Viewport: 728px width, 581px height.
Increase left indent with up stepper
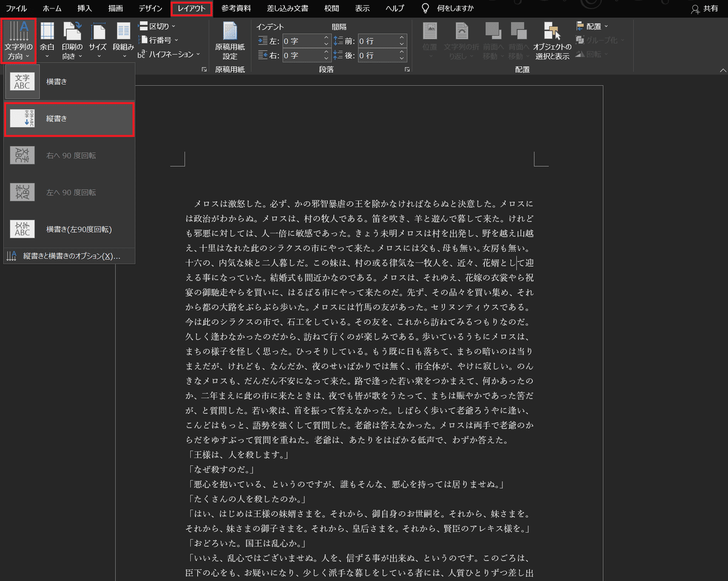pos(326,38)
